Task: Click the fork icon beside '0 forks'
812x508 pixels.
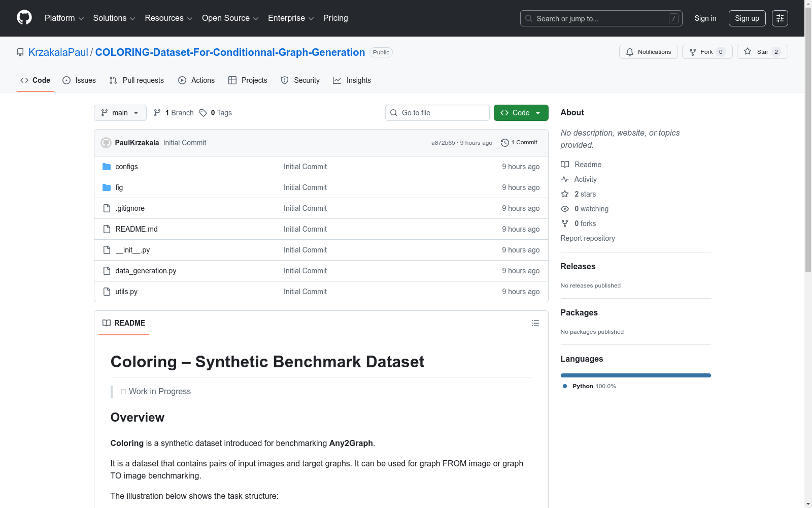Action: tap(565, 224)
